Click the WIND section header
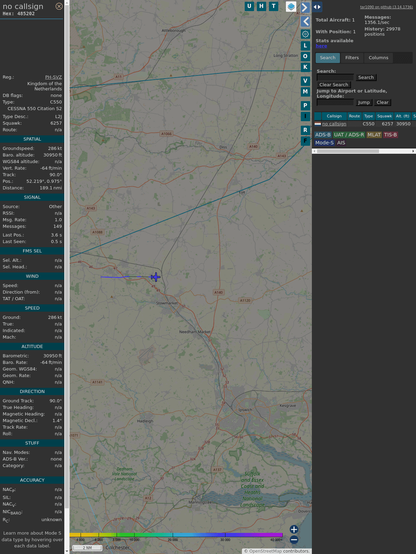The height and width of the screenshot is (554, 416). [32, 276]
